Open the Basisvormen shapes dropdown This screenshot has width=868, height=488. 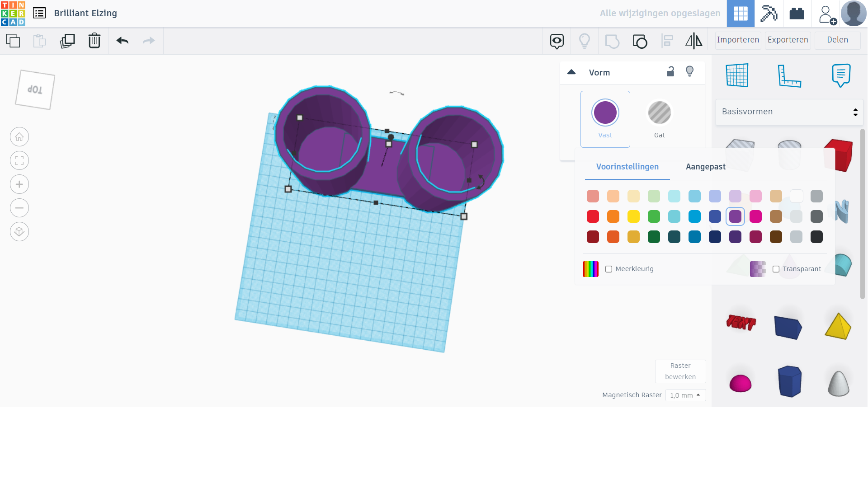coord(789,112)
